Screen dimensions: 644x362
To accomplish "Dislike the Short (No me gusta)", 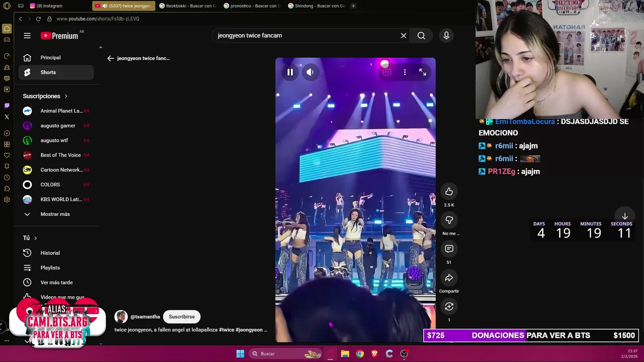I will (x=449, y=220).
